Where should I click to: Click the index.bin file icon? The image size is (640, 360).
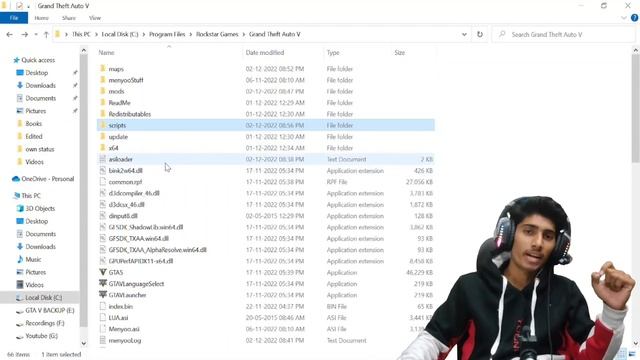click(x=103, y=306)
